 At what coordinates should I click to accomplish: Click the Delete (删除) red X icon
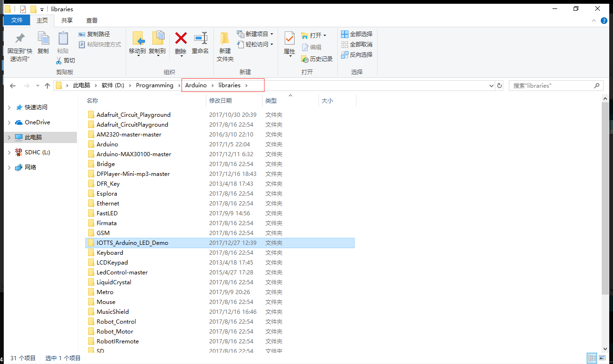(181, 38)
